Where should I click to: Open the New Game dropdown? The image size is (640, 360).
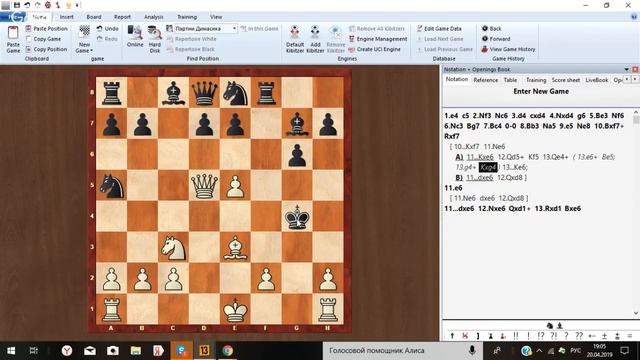click(84, 39)
